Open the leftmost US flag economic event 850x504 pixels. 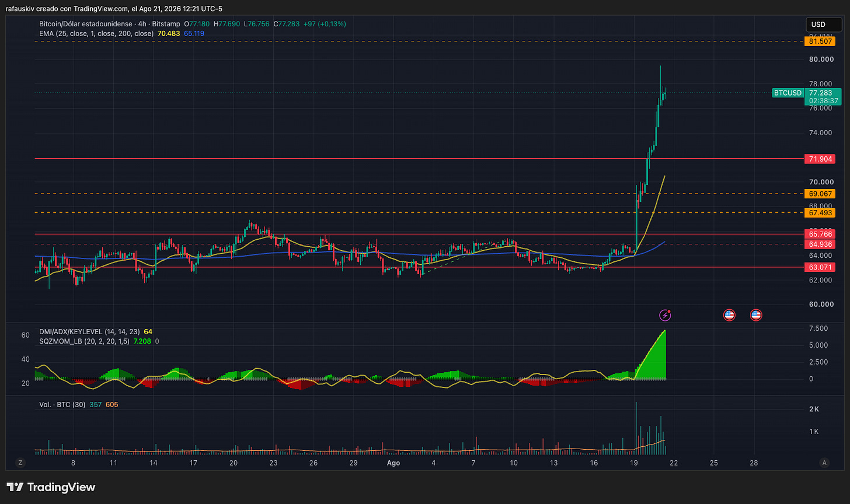click(729, 315)
